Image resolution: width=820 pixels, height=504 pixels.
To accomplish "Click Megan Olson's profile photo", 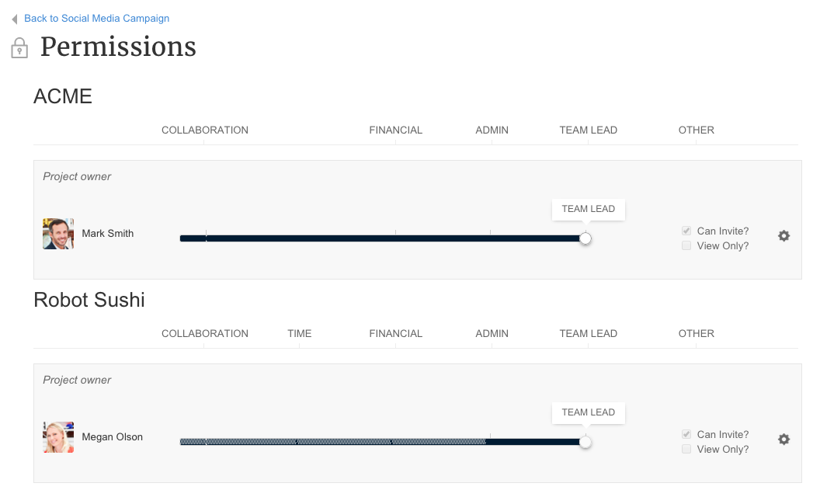I will pos(58,437).
